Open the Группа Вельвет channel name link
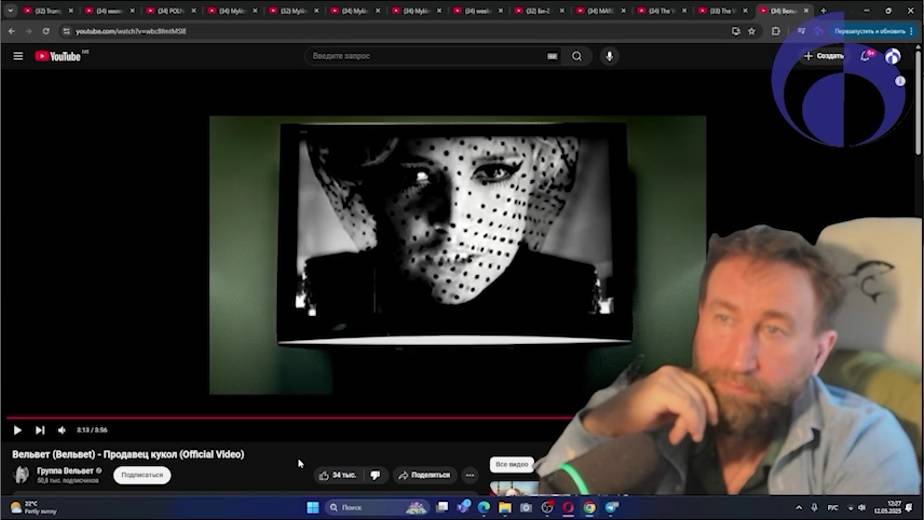The width and height of the screenshot is (924, 520). click(x=65, y=471)
